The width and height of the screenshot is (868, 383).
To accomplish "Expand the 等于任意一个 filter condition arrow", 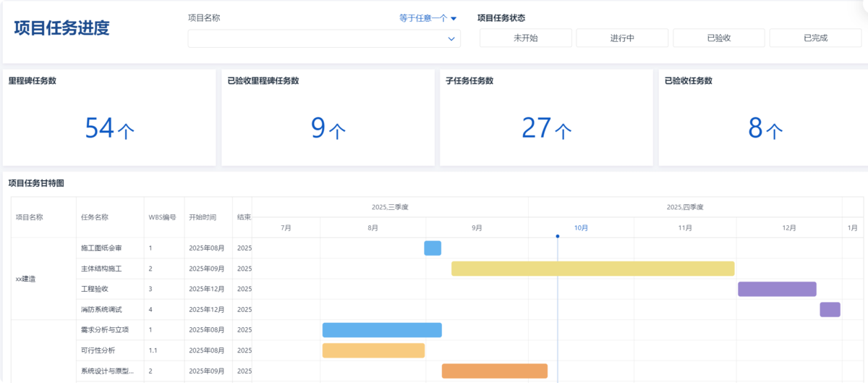I will pos(454,19).
